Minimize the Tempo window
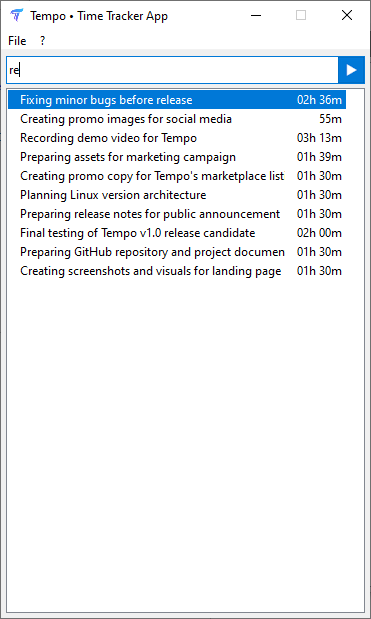Image resolution: width=371 pixels, height=619 pixels. click(256, 15)
